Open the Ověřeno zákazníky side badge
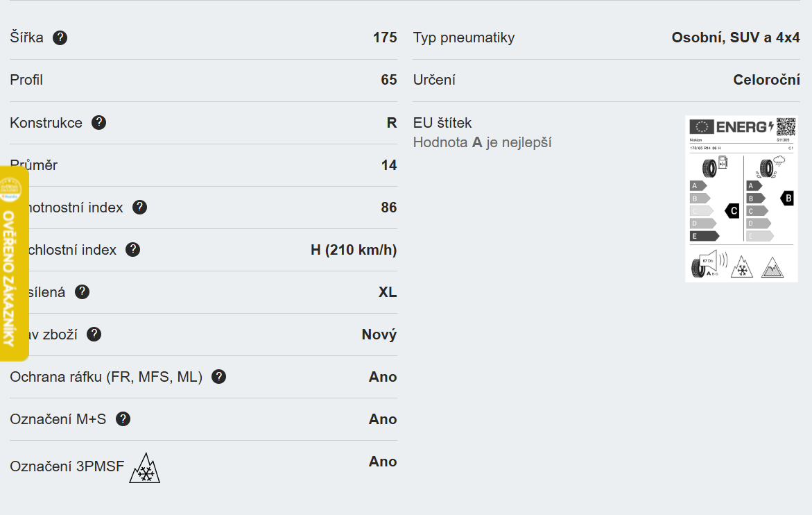Screen dimensions: 812x515 point(12,264)
